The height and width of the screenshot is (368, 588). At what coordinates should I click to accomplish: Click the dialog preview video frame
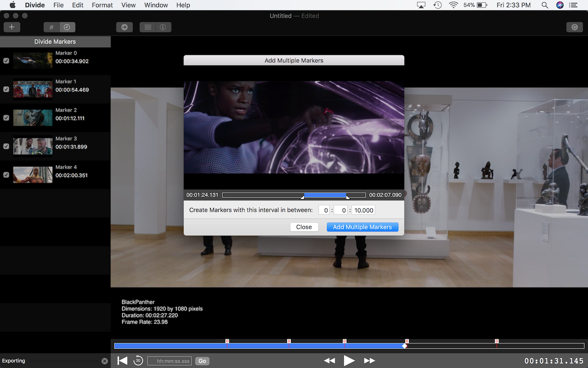coord(294,127)
